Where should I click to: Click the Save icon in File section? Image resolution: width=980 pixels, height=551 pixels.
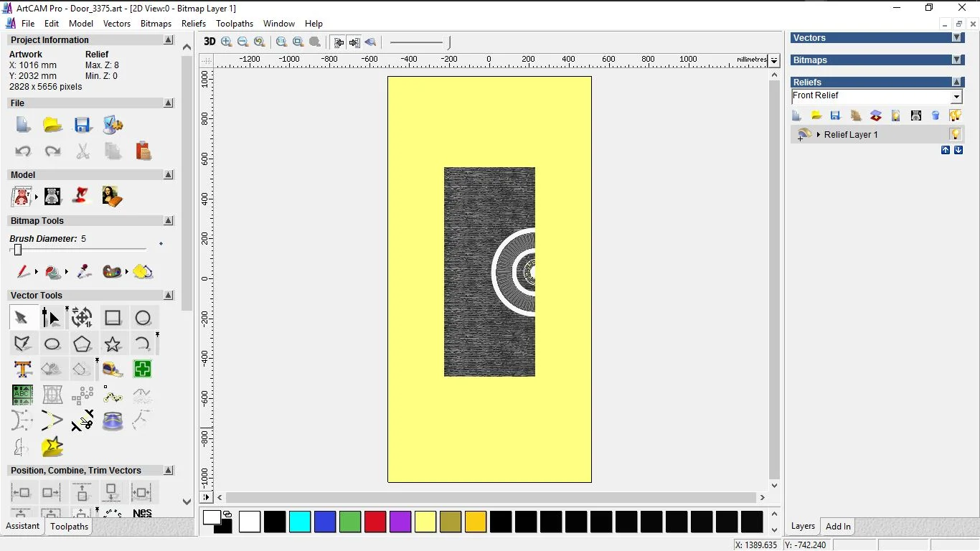pyautogui.click(x=83, y=126)
